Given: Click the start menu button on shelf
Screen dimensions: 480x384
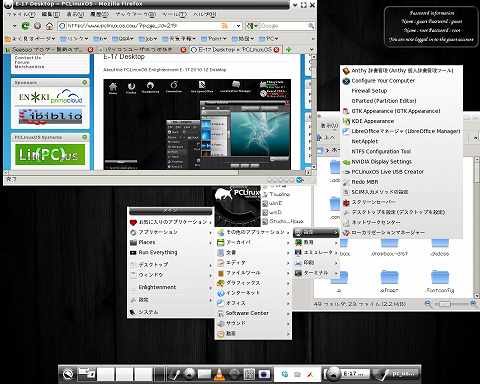Looking at the screenshot, I should tap(68, 374).
